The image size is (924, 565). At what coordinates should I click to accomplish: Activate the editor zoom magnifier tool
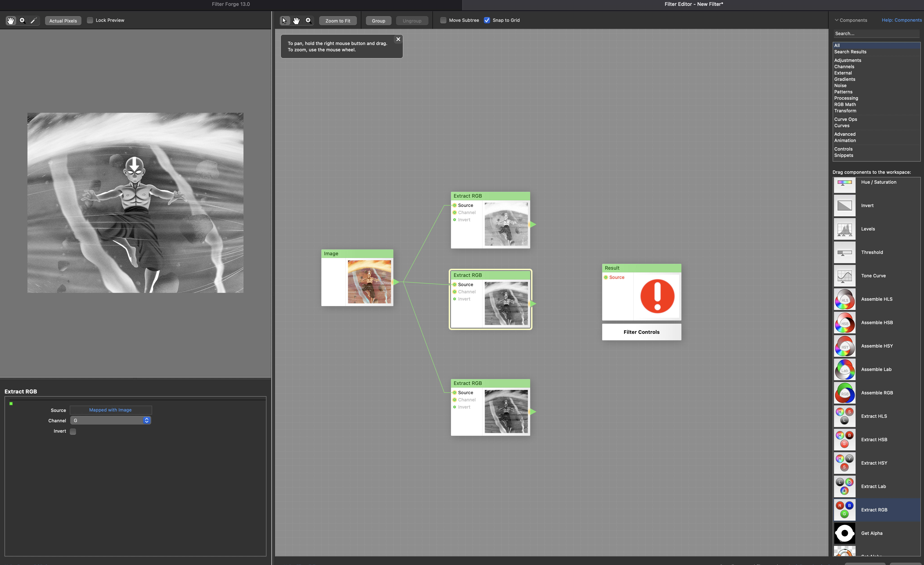[308, 21]
